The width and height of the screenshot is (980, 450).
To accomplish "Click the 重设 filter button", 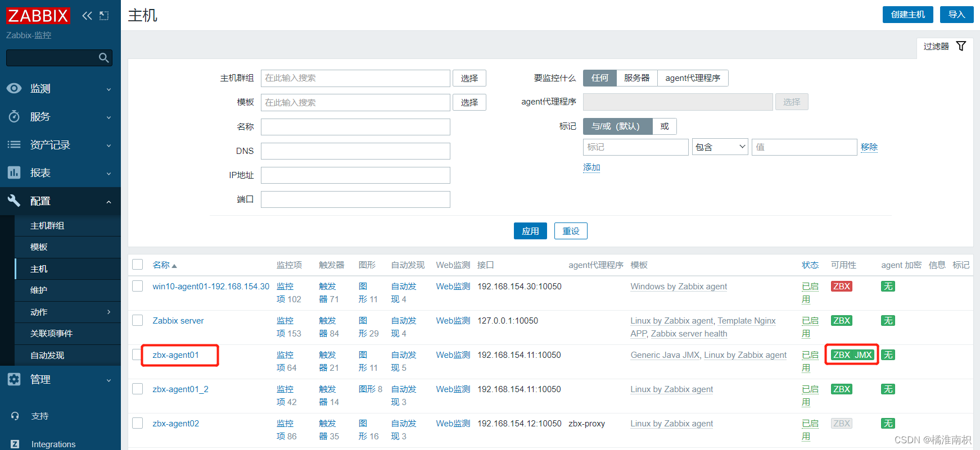I will 571,231.
